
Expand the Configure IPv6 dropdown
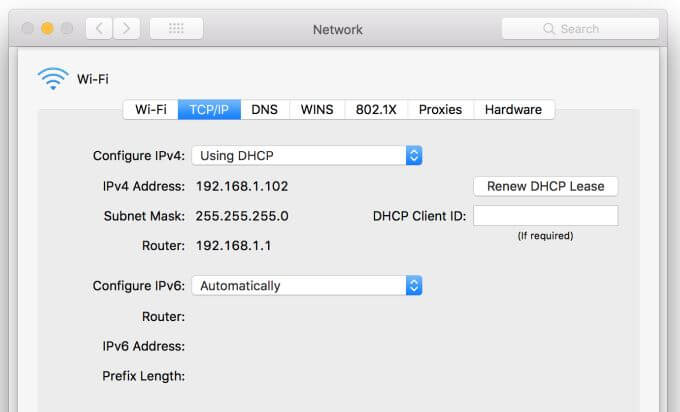(x=413, y=285)
